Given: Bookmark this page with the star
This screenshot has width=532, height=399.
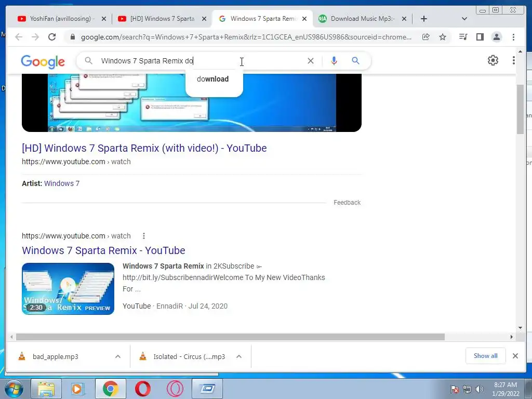Looking at the screenshot, I should [443, 37].
